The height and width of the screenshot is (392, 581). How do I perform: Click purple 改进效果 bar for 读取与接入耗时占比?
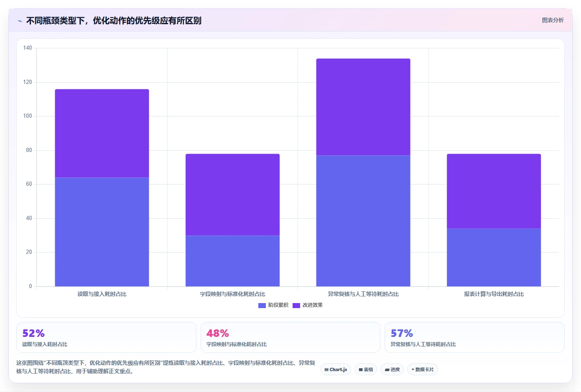[x=102, y=133]
